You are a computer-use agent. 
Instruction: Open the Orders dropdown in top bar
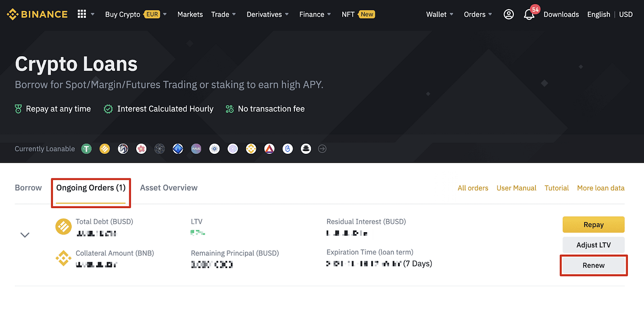coord(478,14)
